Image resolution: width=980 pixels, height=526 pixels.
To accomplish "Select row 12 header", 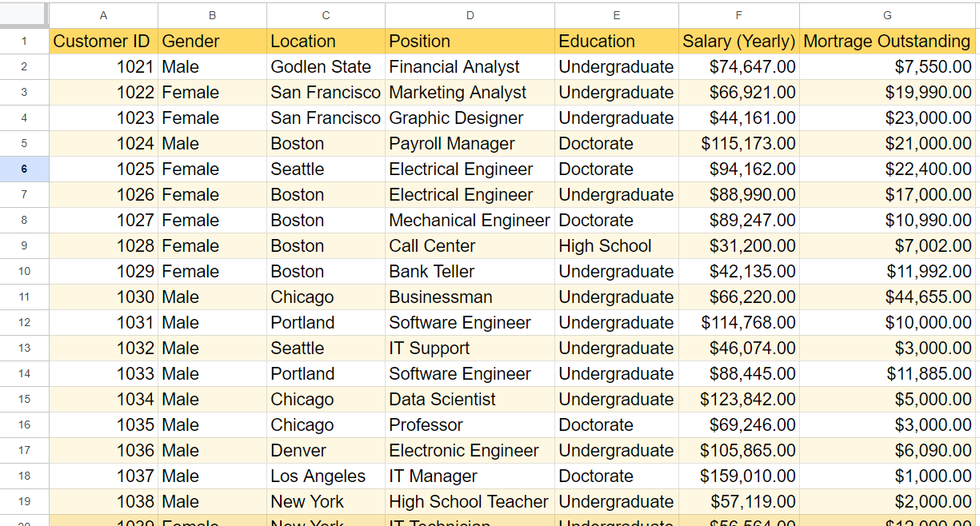I will click(x=24, y=323).
